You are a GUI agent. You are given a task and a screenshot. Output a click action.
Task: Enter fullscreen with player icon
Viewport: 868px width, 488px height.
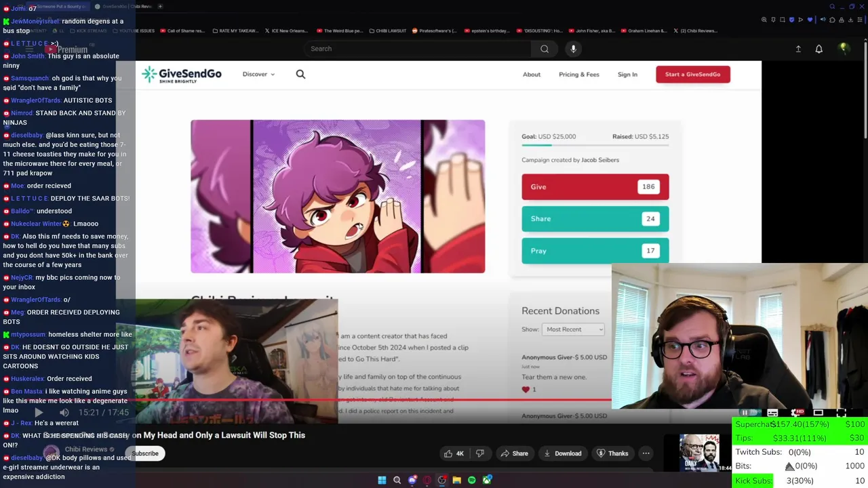click(x=841, y=413)
